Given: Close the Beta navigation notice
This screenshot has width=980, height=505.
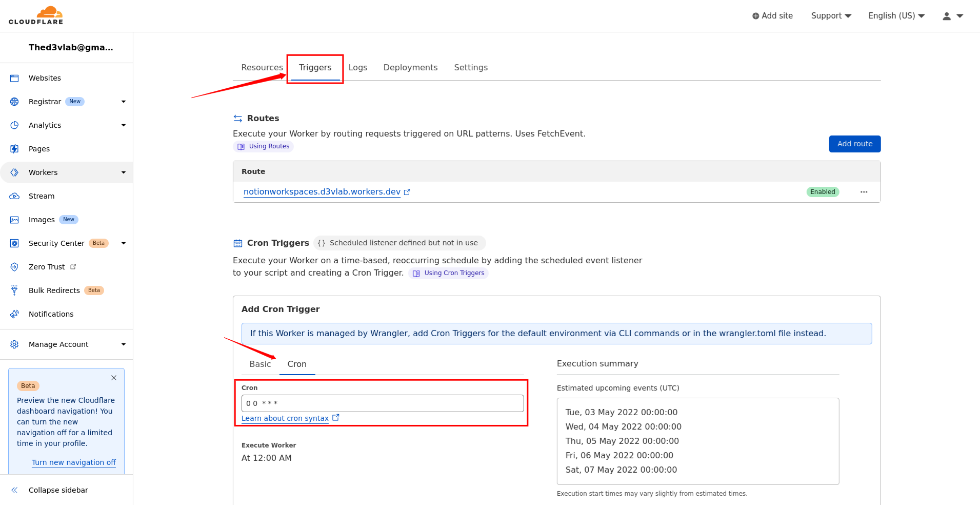Looking at the screenshot, I should [x=114, y=378].
